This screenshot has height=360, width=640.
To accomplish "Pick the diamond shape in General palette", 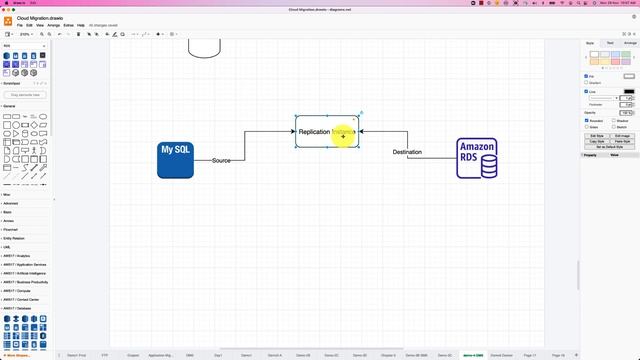I will pos(34,125).
